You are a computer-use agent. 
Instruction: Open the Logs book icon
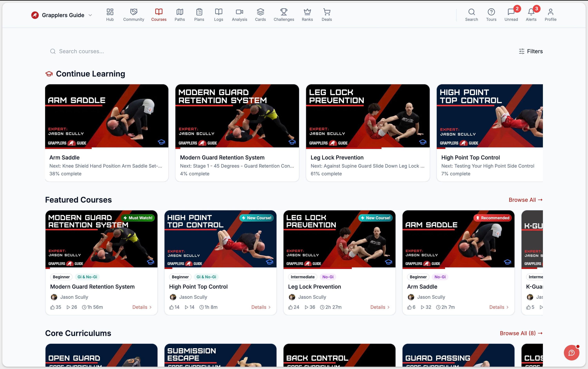click(x=219, y=12)
